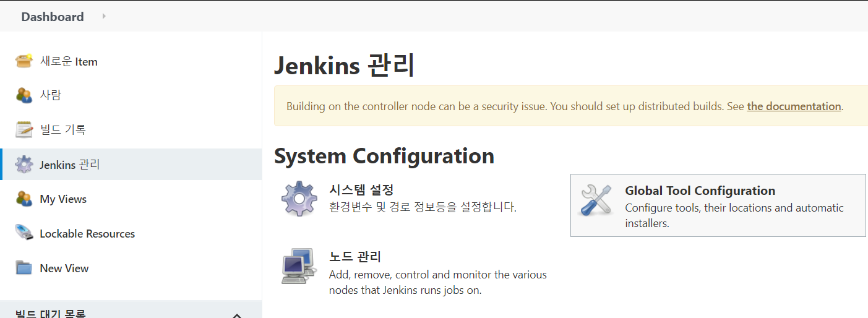868x318 pixels.
Task: Open the 빌드 기록 sidebar link
Action: click(62, 130)
